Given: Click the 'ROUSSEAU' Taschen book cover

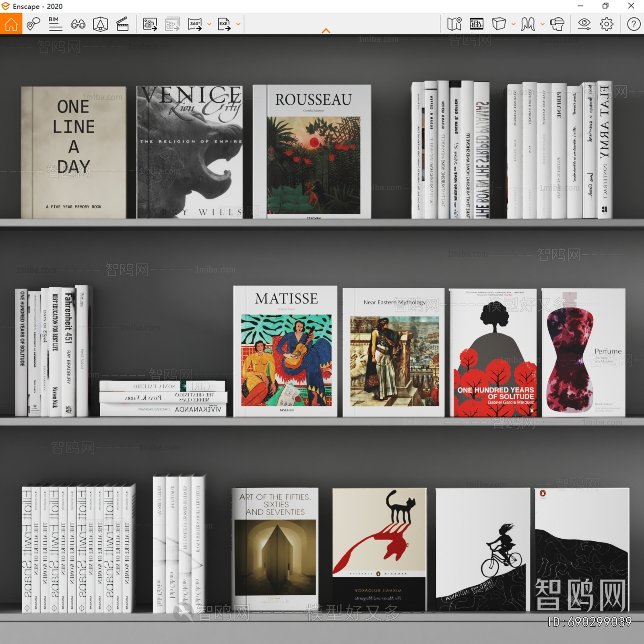Looking at the screenshot, I should coord(312,152).
